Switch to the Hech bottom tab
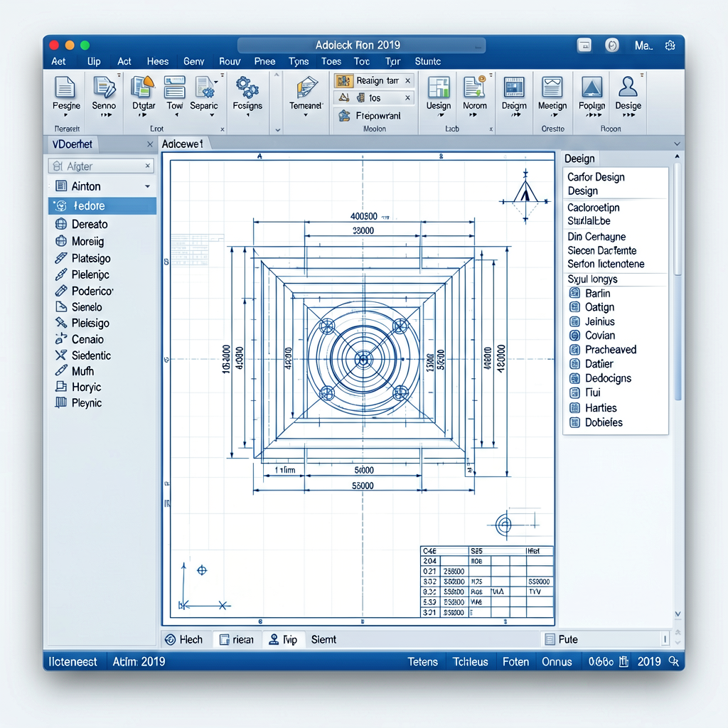The height and width of the screenshot is (728, 728). [x=184, y=639]
